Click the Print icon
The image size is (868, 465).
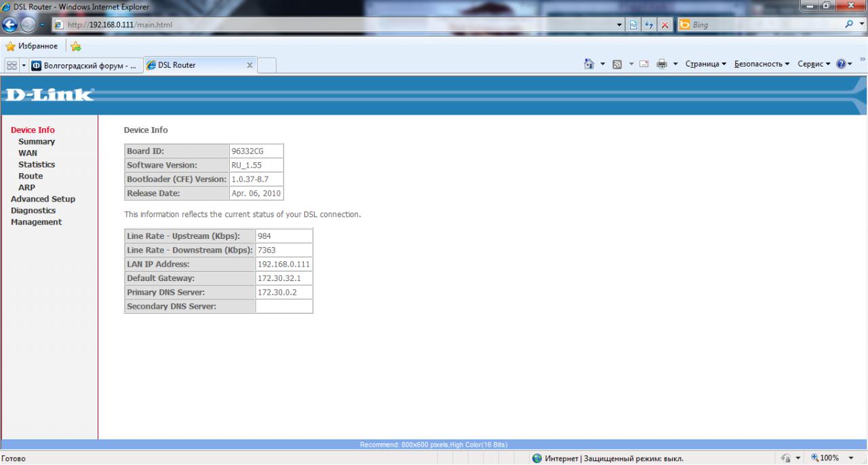(662, 64)
